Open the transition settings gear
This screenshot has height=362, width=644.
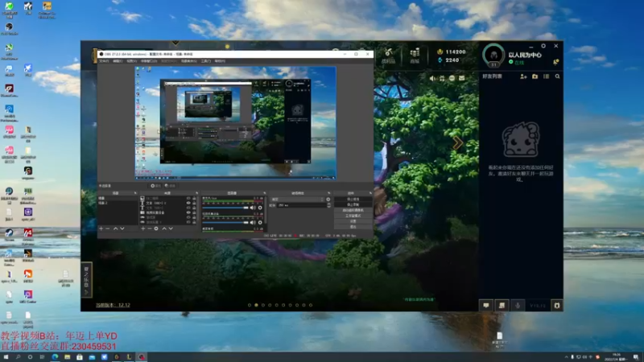(x=328, y=199)
